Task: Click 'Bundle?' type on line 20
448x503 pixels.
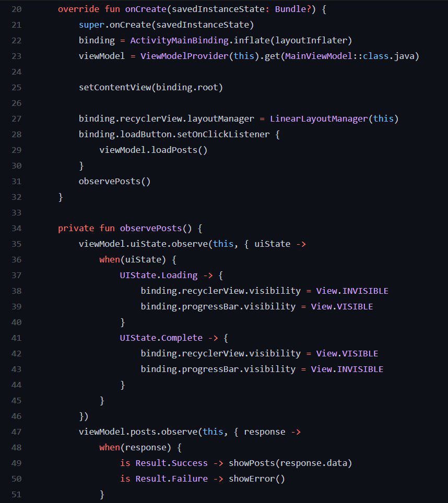Action: click(x=293, y=9)
